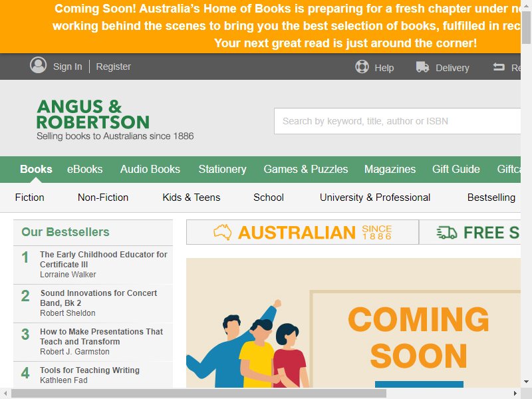This screenshot has width=532, height=399.
Task: Click the Australia map outline icon
Action: pos(223,232)
